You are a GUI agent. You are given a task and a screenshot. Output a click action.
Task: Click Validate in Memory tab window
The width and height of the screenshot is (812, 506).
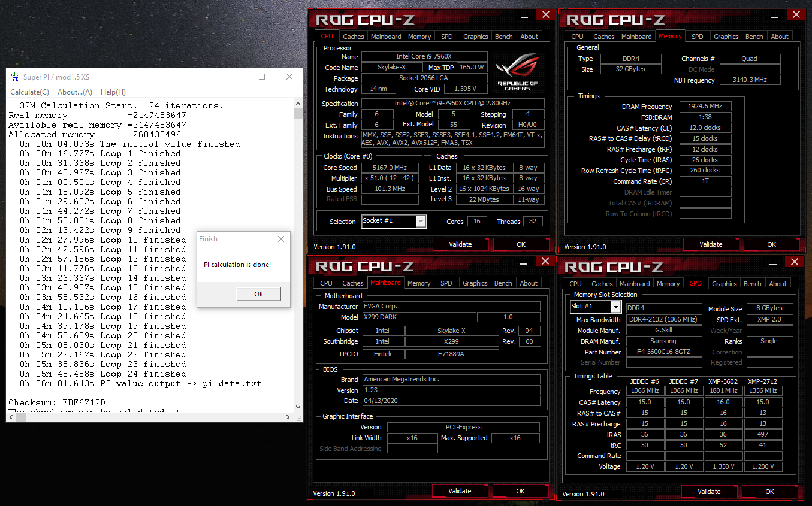pos(711,244)
